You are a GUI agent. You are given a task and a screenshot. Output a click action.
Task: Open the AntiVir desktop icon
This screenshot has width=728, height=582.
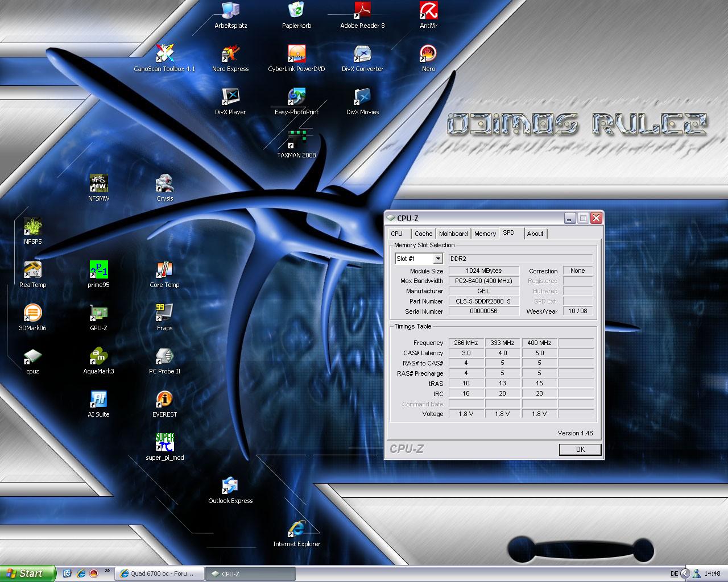point(428,15)
